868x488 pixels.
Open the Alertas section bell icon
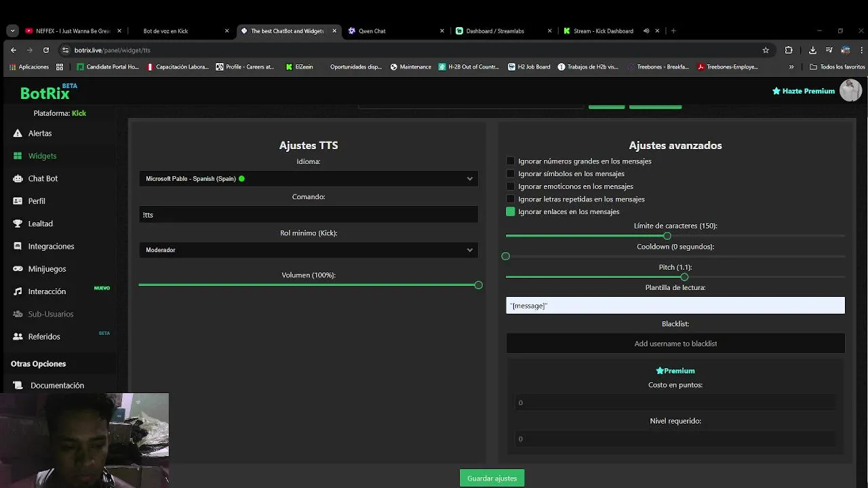click(x=18, y=134)
